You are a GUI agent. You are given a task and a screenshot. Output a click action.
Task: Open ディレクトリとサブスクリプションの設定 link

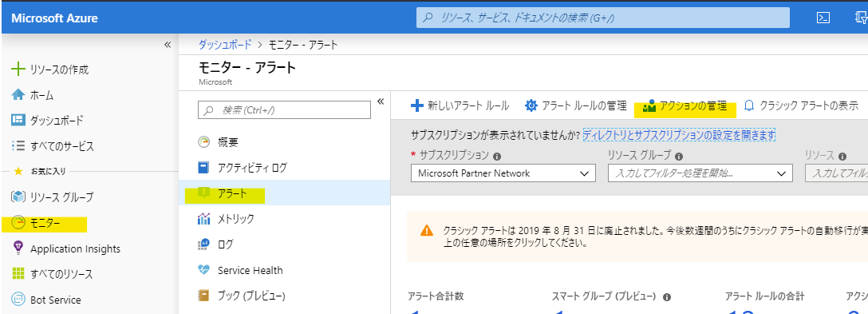click(679, 134)
